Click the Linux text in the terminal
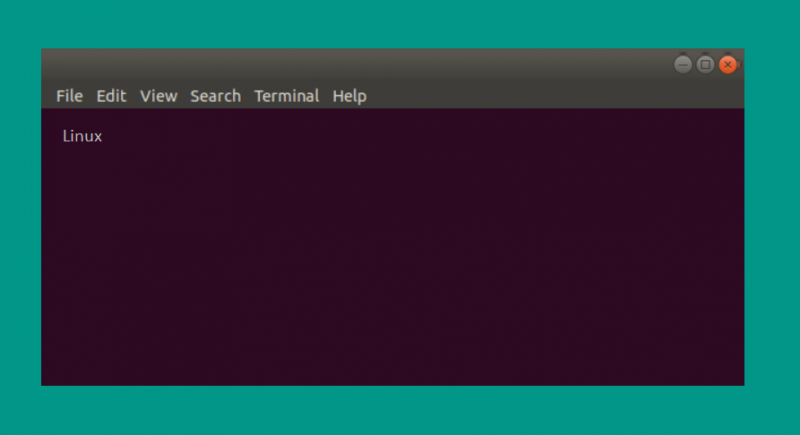This screenshot has width=800, height=435. [82, 136]
